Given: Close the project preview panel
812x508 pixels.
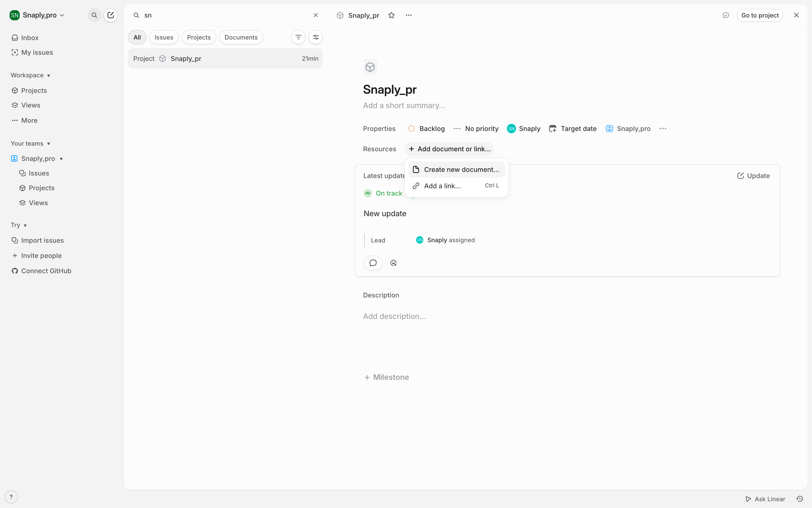Looking at the screenshot, I should click(796, 15).
